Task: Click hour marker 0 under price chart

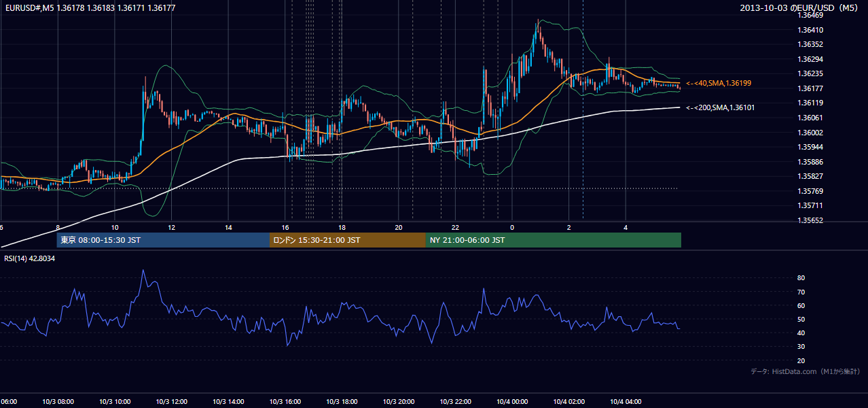Action: tap(512, 227)
